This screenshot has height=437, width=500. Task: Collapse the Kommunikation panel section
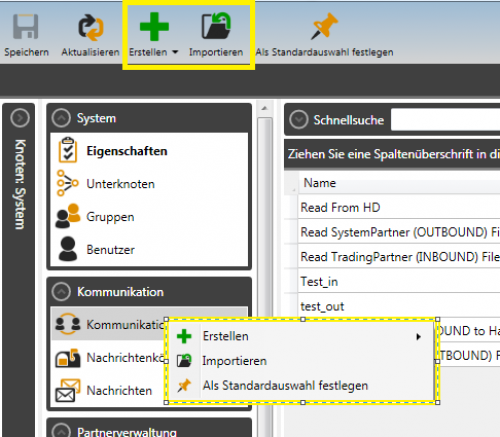(x=61, y=292)
